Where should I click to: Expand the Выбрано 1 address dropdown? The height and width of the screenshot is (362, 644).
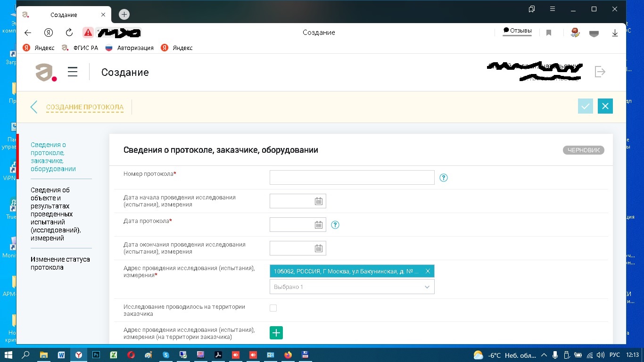click(352, 287)
